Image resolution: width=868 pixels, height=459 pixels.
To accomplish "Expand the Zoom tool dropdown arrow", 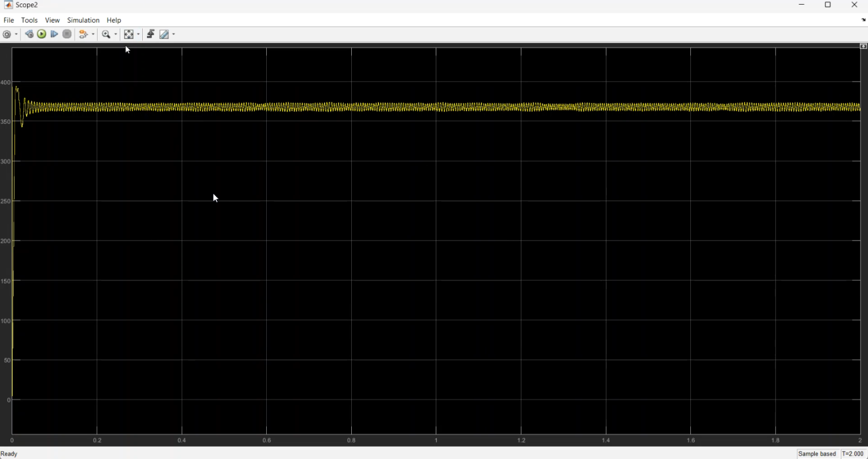I will coord(116,35).
